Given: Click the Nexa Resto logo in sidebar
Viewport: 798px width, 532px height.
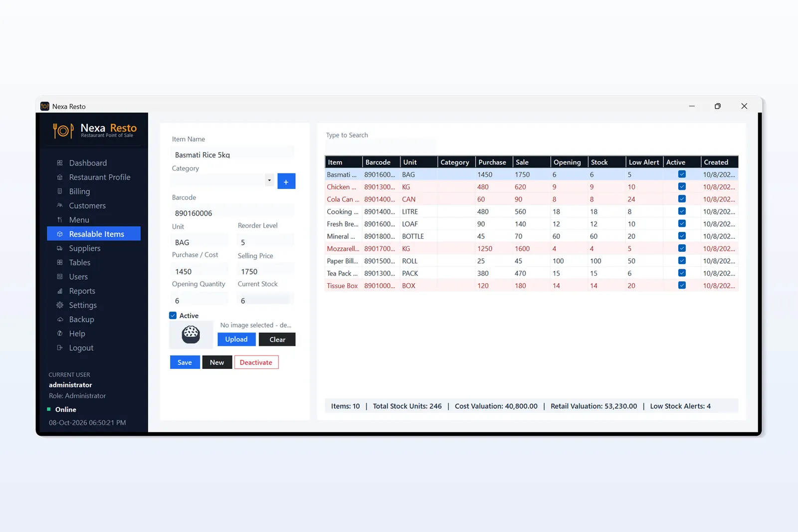Looking at the screenshot, I should (x=95, y=130).
